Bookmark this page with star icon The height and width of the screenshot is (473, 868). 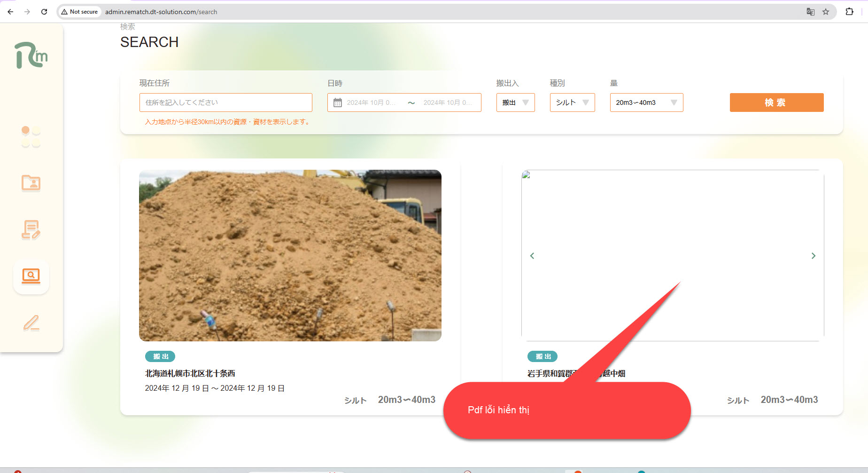pos(826,12)
